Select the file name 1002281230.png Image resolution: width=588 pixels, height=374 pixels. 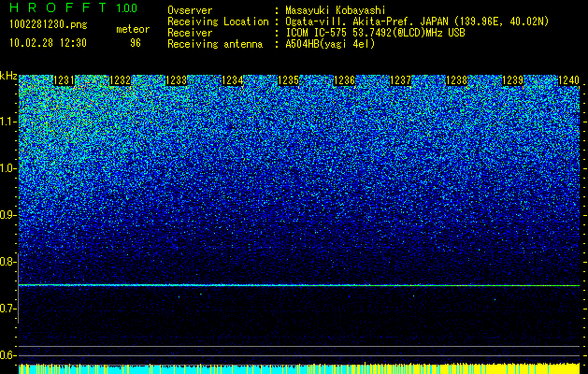(x=49, y=25)
